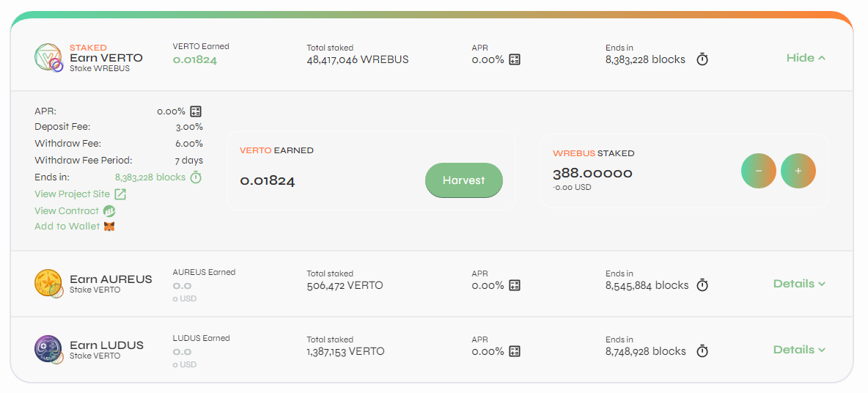Stake more WREBUS with plus button

[x=798, y=171]
